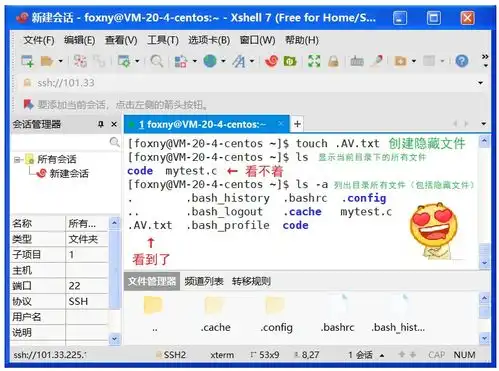Click 1 会话 status bar arrow
Viewport: 499px width, 371px height.
[382, 355]
